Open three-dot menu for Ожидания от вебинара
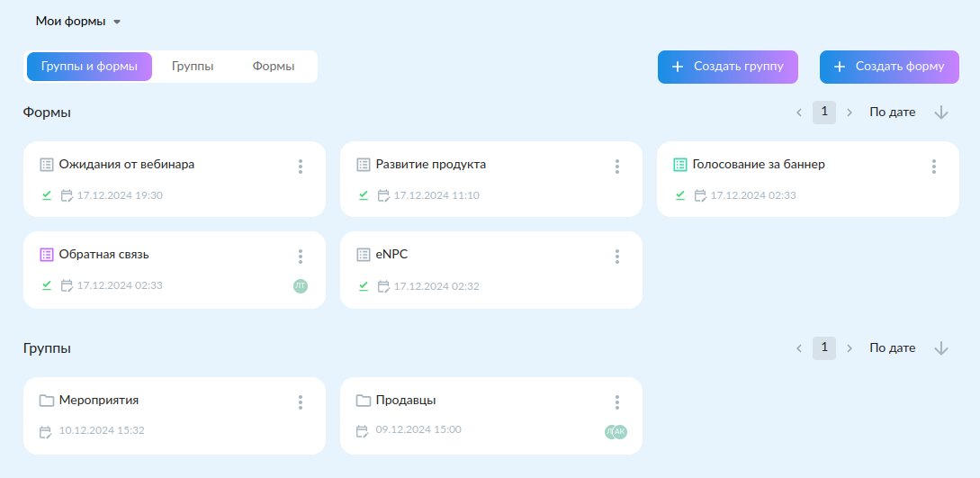The height and width of the screenshot is (478, 980). tap(301, 167)
